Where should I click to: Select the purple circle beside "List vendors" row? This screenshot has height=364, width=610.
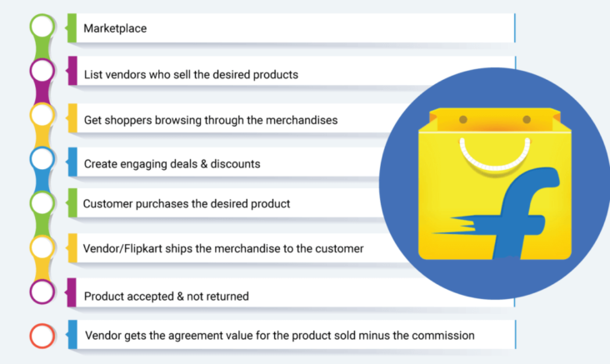pyautogui.click(x=42, y=71)
